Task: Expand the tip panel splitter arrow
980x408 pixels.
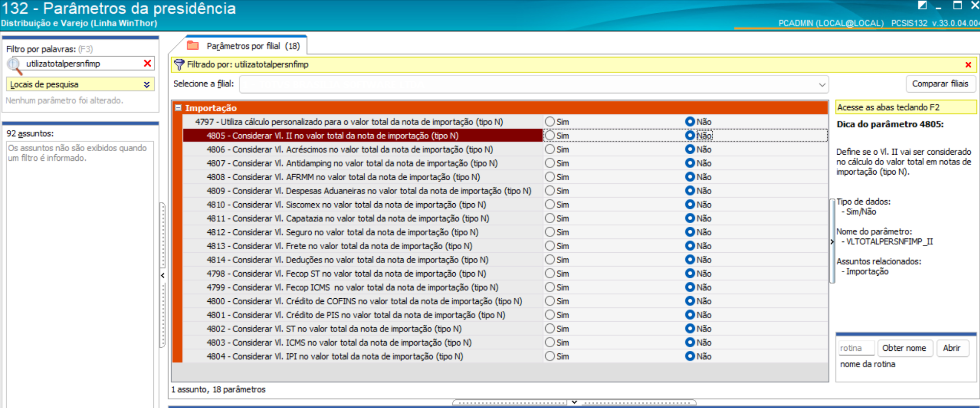Action: [832, 242]
